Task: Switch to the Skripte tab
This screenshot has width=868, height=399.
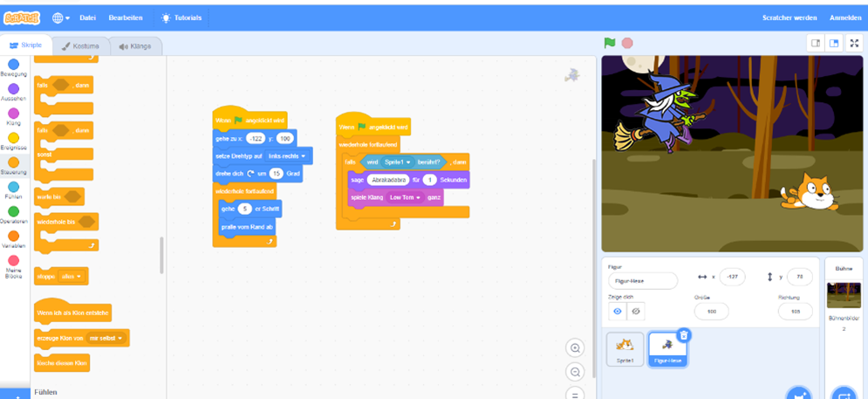Action: click(26, 46)
